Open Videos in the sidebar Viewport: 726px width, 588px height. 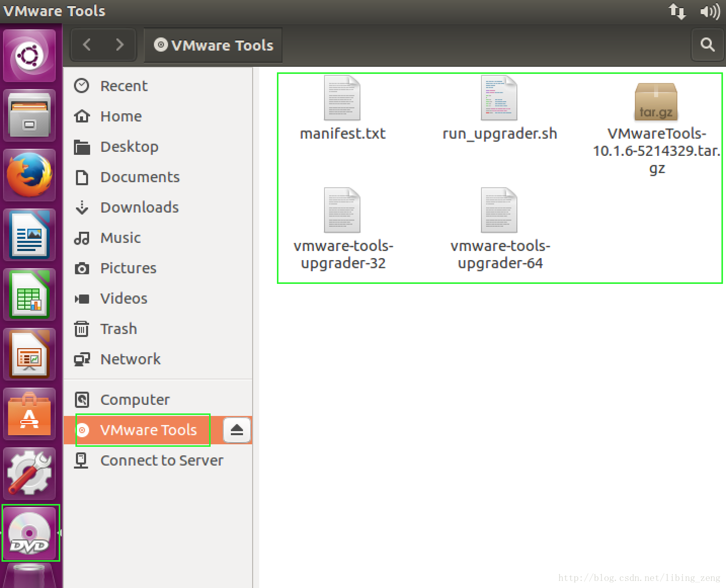tap(158, 299)
